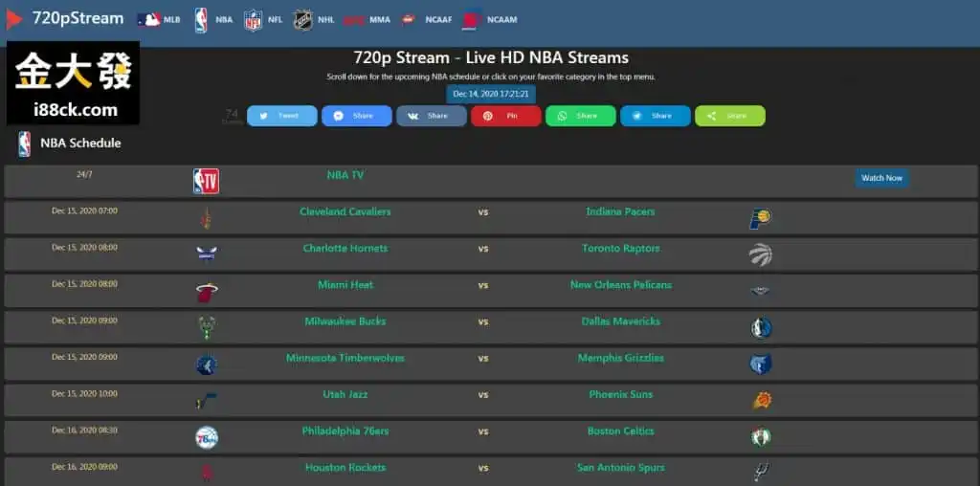Select the NCAAF football icon
Screen dimensions: 980x486
pos(408,19)
